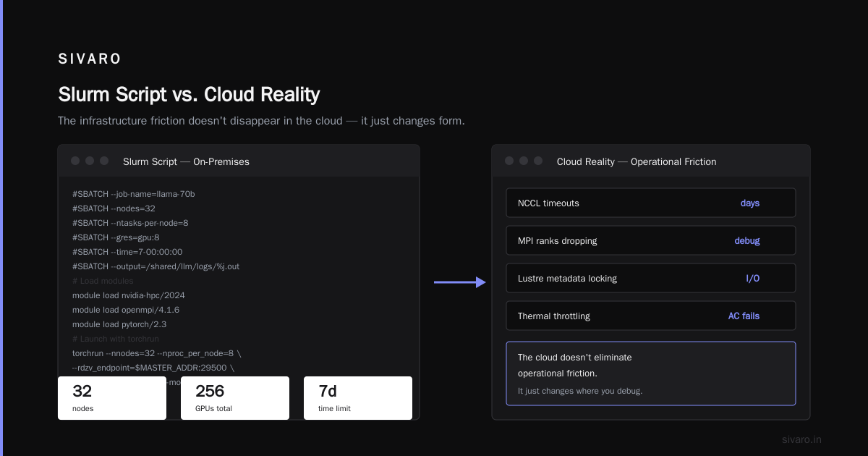This screenshot has height=456, width=868.
Task: Click the "Lustre metadata locking" label
Action: click(x=567, y=279)
